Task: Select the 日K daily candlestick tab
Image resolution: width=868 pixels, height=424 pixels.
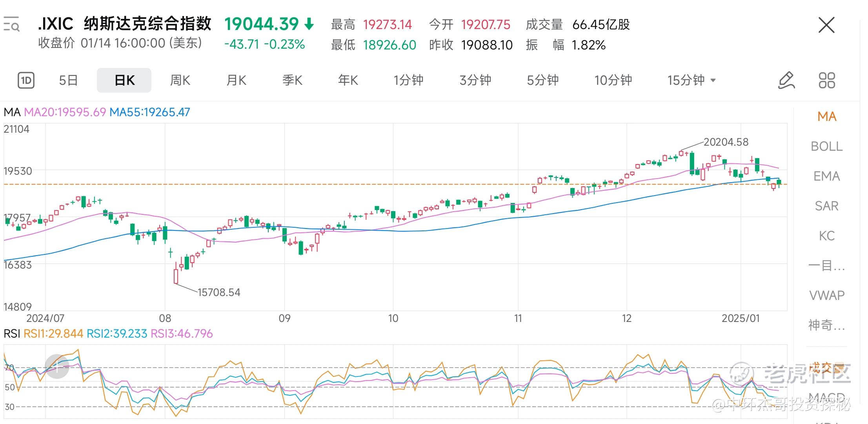Action: [x=124, y=80]
